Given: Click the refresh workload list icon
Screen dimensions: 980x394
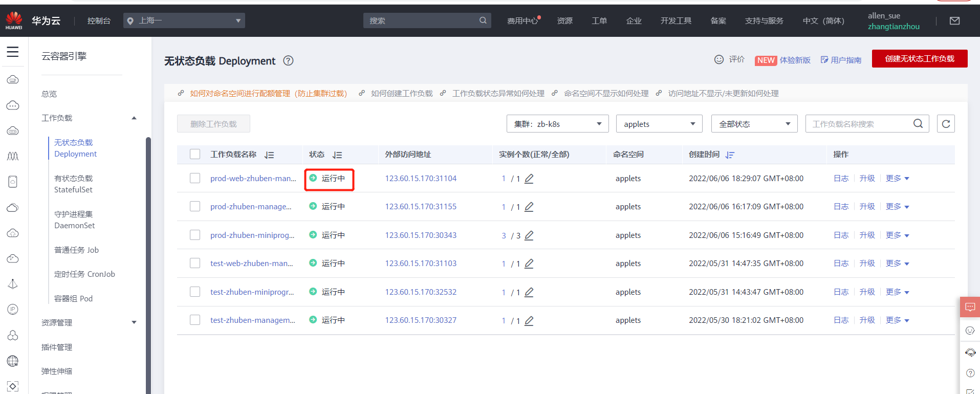Looking at the screenshot, I should (x=946, y=124).
